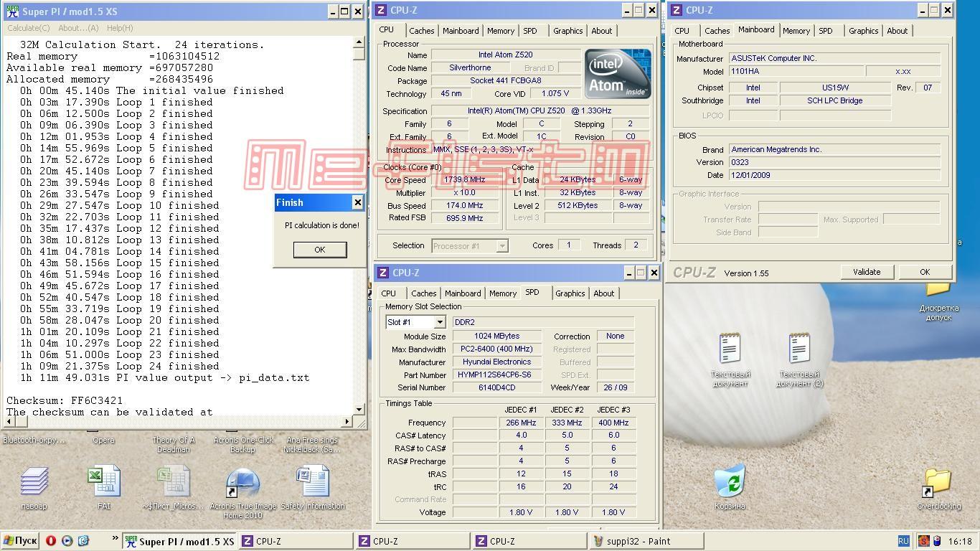Screen dimensions: 980x551
Task: Click the Super PI title bar icon
Action: [x=12, y=11]
